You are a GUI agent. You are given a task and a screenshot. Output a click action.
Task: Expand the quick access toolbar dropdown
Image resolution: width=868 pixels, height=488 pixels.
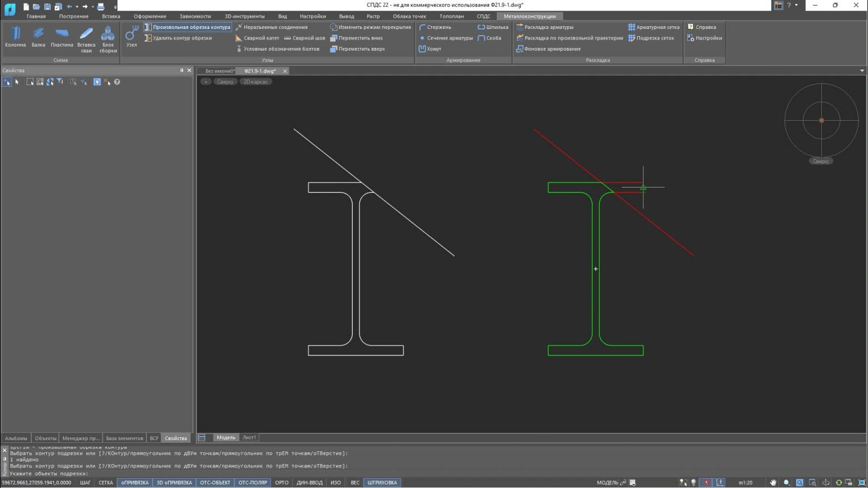115,7
